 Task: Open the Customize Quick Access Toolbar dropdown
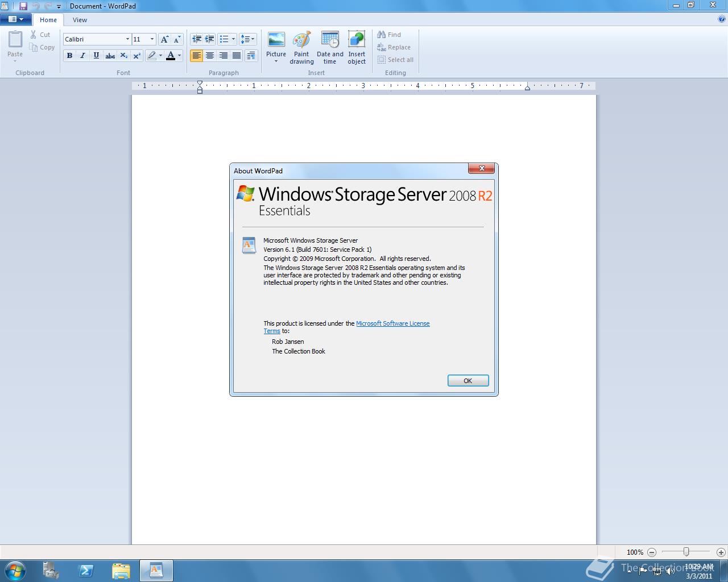click(59, 6)
